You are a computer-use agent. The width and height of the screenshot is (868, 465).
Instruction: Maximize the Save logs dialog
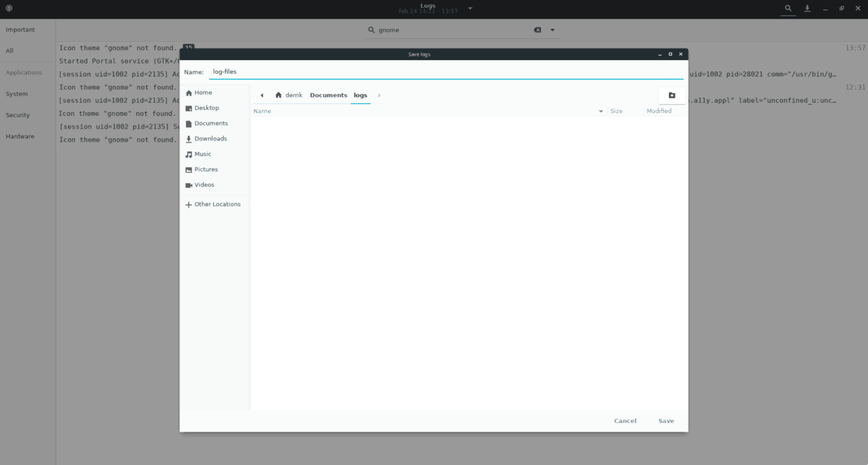tap(670, 54)
